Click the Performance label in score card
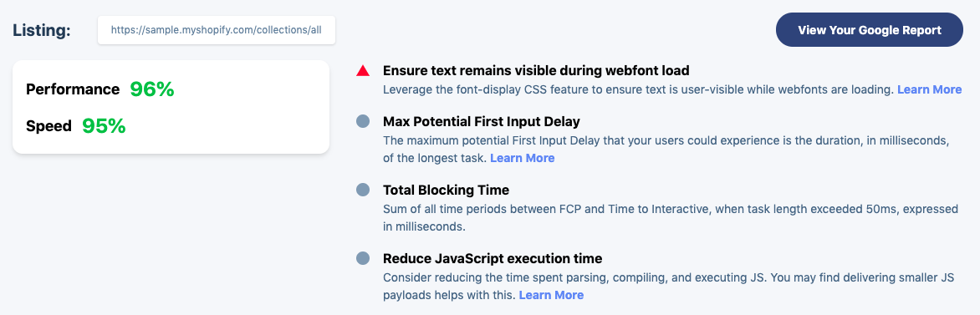Image resolution: width=980 pixels, height=315 pixels. tap(73, 89)
